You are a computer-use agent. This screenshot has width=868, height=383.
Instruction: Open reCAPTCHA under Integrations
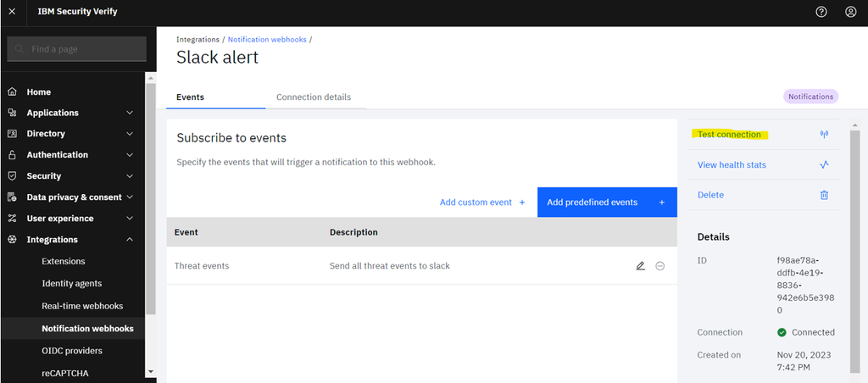tap(64, 373)
